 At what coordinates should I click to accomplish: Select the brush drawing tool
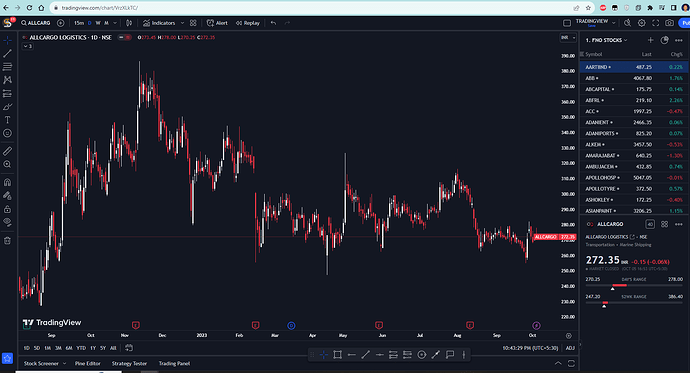7,107
